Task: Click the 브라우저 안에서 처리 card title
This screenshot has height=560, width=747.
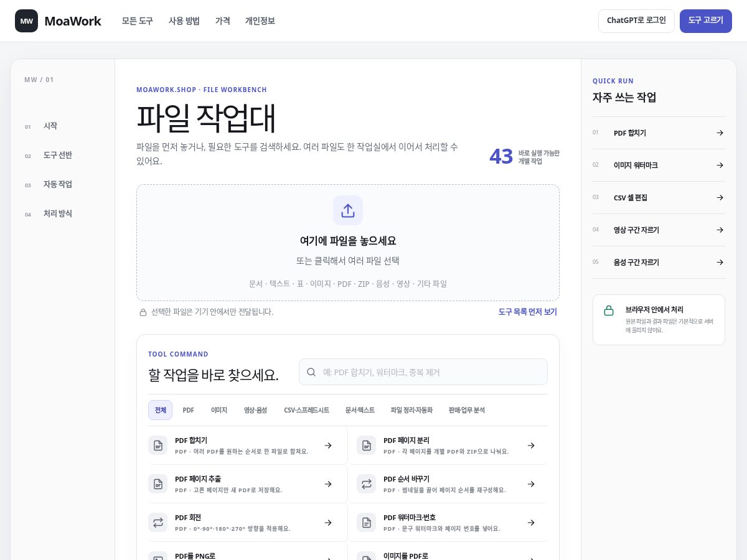Action: click(x=655, y=309)
